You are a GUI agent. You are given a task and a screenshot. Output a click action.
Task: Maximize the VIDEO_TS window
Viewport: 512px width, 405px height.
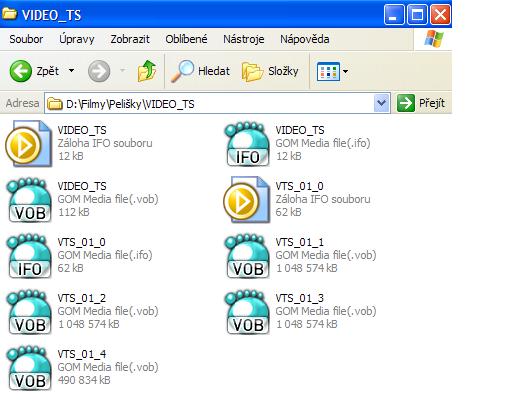(x=417, y=15)
